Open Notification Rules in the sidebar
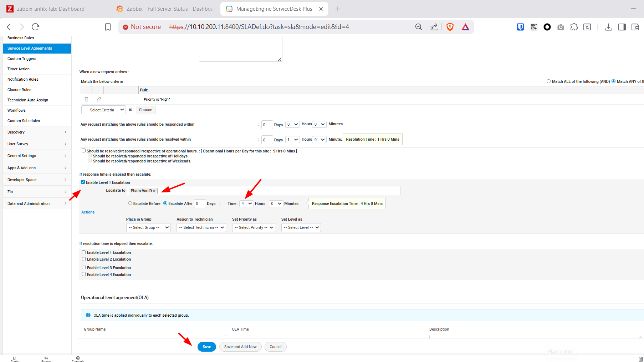 click(x=23, y=79)
